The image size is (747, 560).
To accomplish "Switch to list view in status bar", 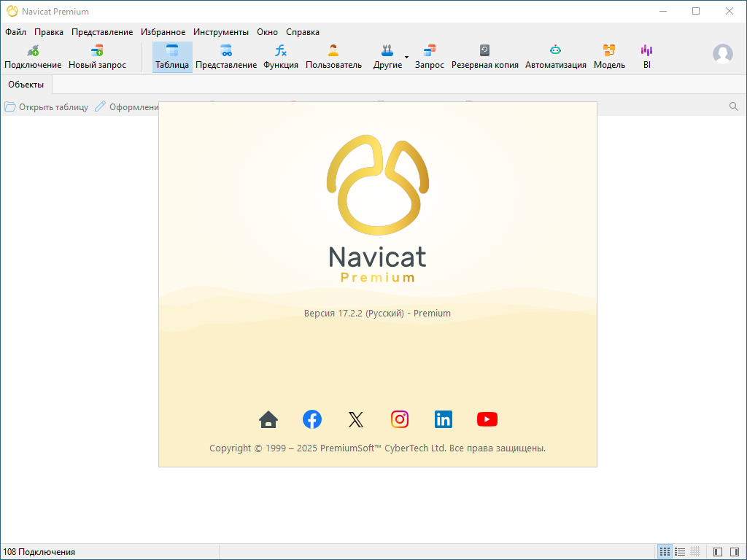I will pyautogui.click(x=680, y=552).
